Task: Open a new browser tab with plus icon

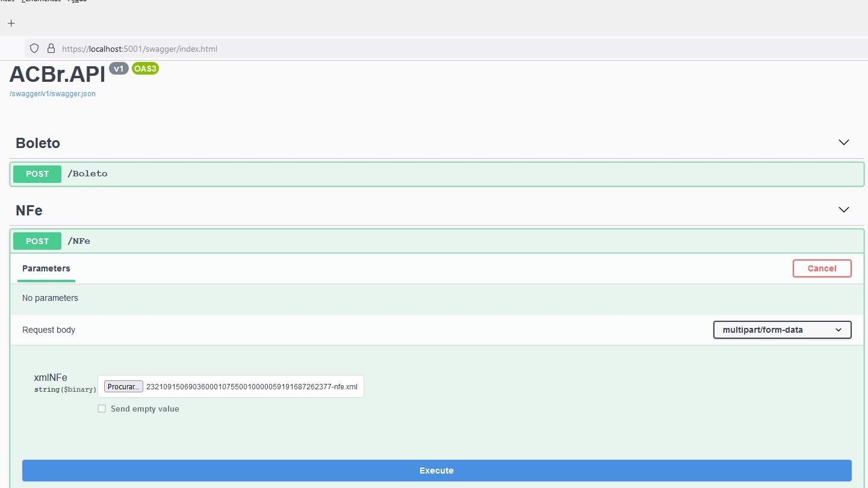Action: (x=11, y=23)
